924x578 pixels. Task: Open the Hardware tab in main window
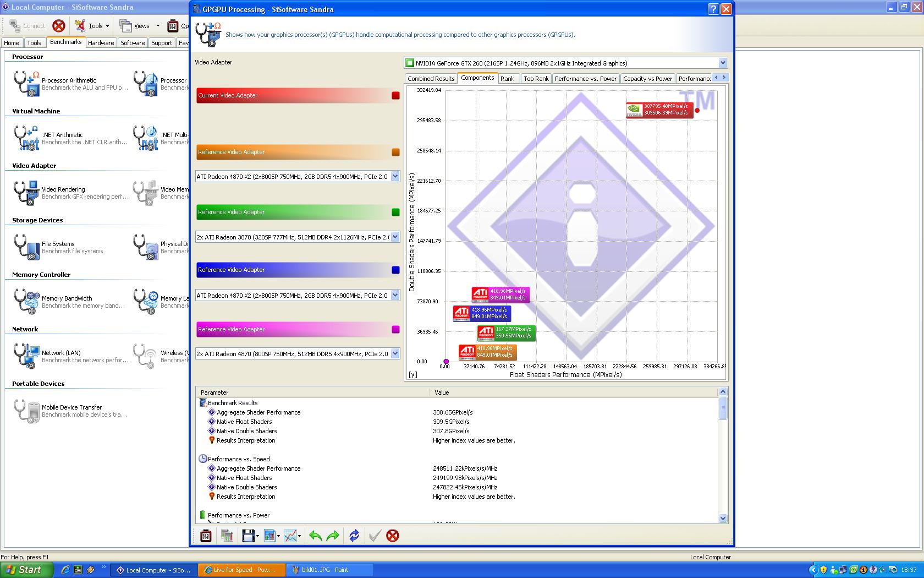pos(101,43)
